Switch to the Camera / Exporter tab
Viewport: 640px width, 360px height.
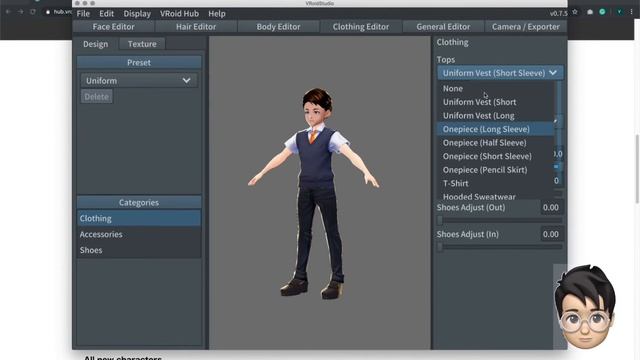click(526, 27)
